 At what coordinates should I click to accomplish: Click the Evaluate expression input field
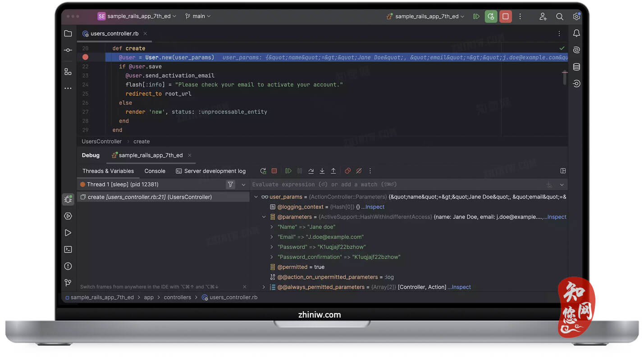[397, 185]
